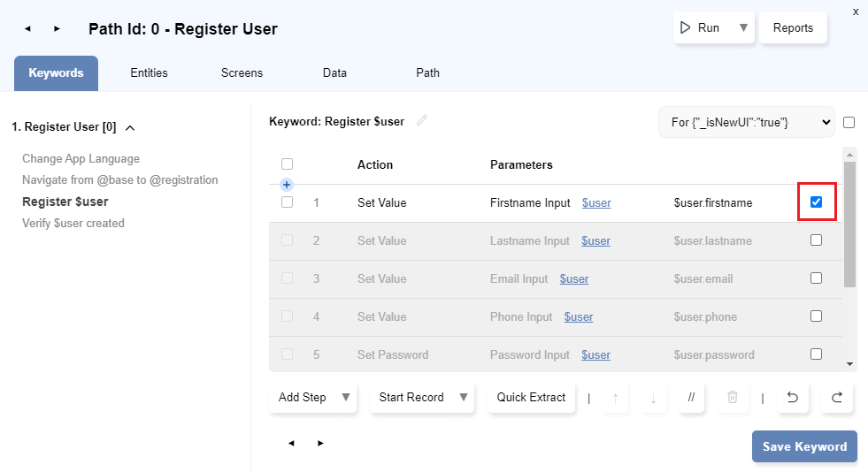Click the move step up arrow
The image size is (868, 472).
(616, 398)
